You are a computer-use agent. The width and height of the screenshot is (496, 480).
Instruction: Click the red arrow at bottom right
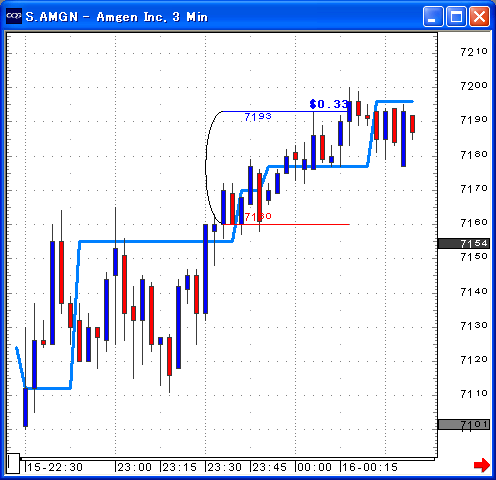[482, 465]
